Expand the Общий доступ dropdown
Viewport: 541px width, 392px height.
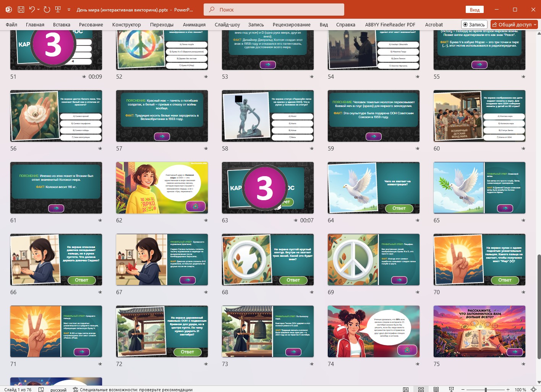[535, 24]
